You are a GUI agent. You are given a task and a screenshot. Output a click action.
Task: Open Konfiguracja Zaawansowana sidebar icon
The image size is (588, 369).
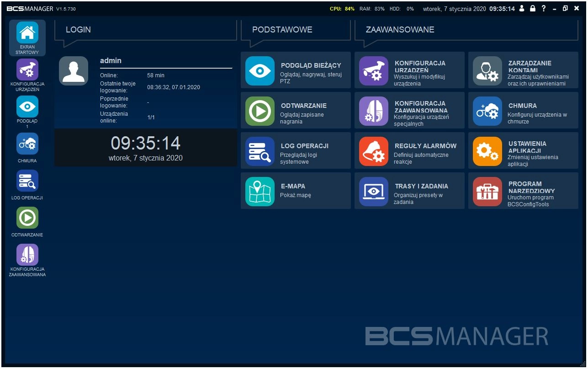click(27, 255)
